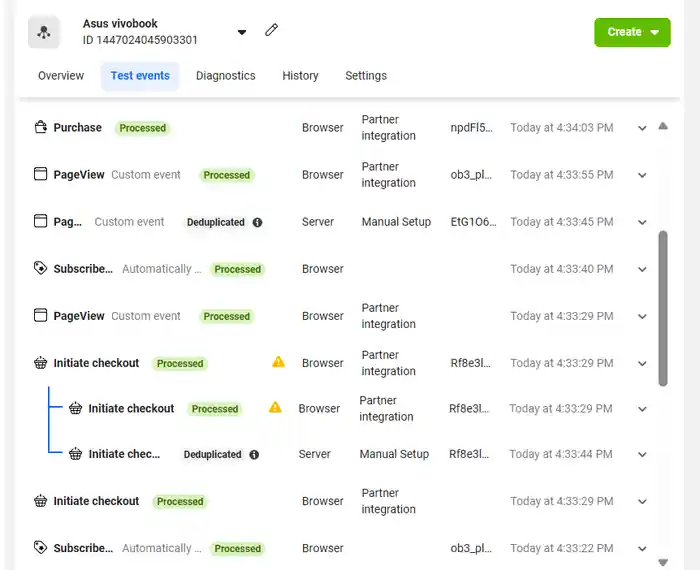Click ob3_pl... ID on PageView 4:33:55 row

471,175
